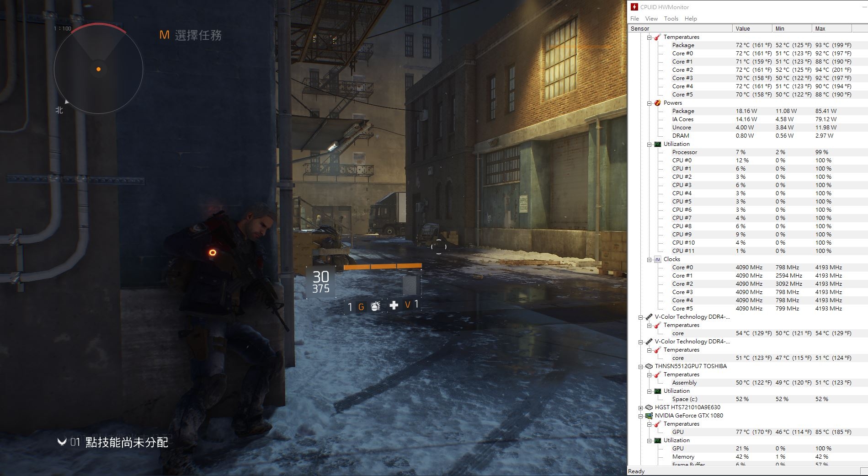Select the GPU Memory utilization row
868x476 pixels.
coord(769,457)
